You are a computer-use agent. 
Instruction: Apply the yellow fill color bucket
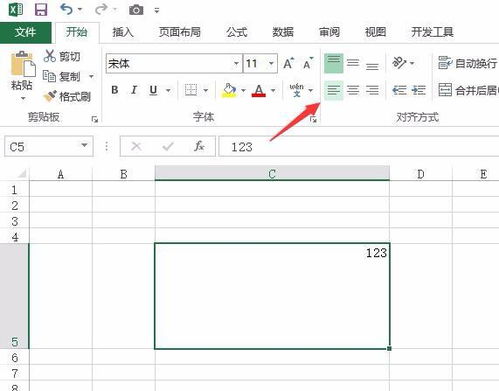pyautogui.click(x=229, y=90)
